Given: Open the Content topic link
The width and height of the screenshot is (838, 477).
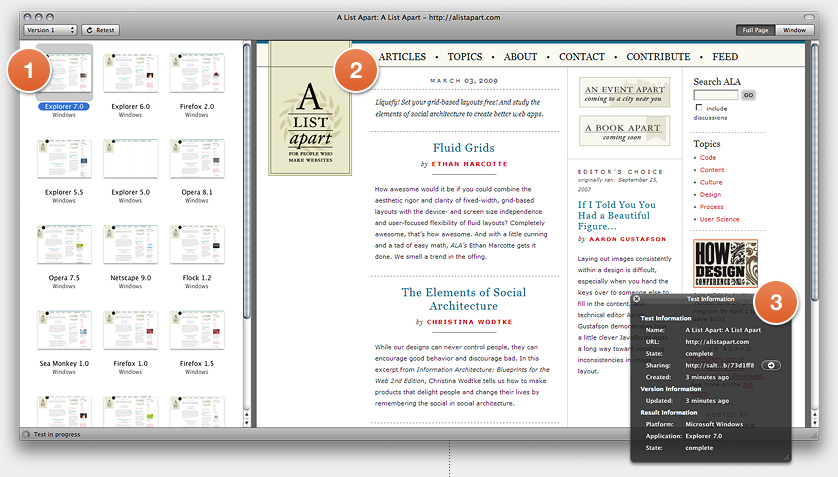Looking at the screenshot, I should point(712,170).
